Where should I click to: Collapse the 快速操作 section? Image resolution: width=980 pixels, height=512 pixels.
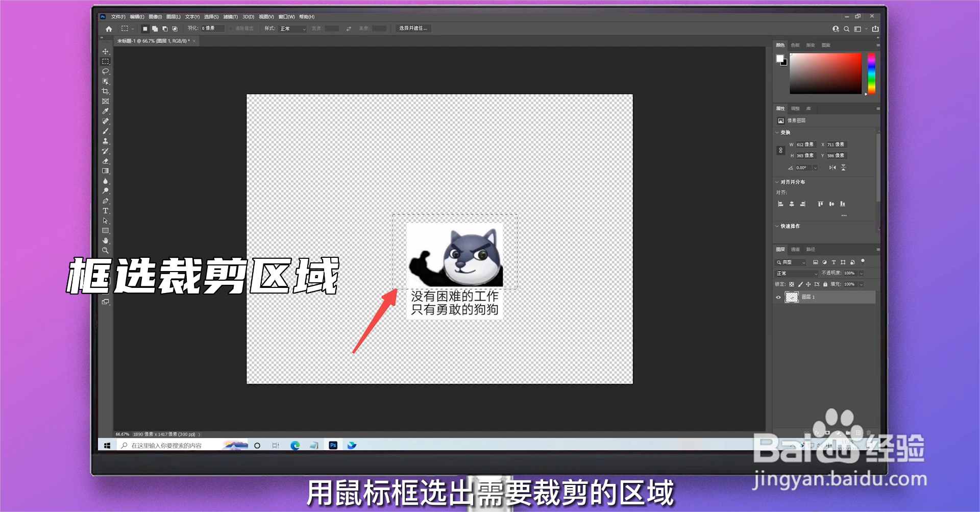click(777, 226)
